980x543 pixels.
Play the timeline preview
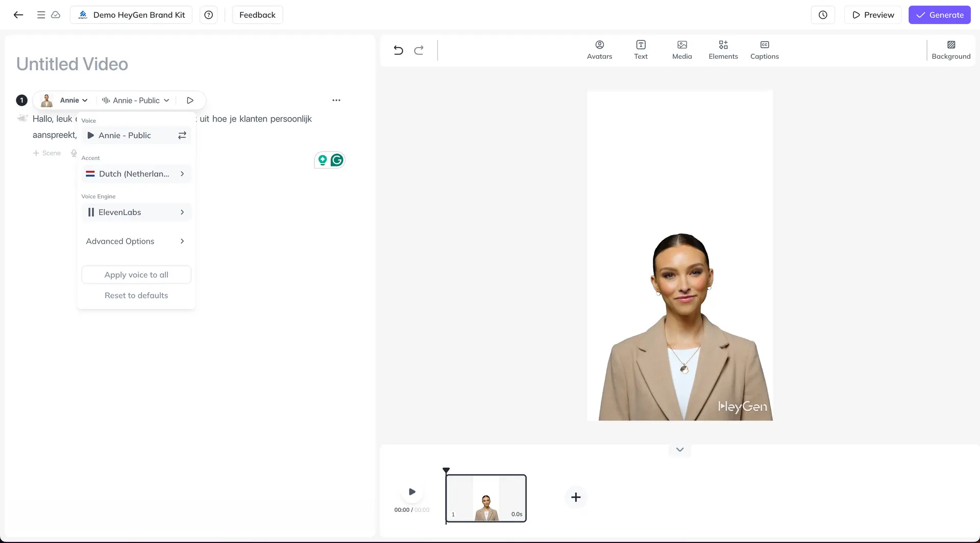tap(412, 492)
